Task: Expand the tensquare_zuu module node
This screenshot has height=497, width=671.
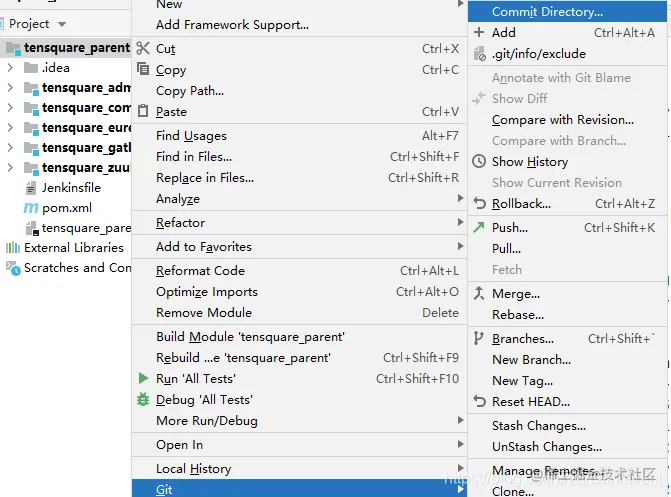Action: click(x=10, y=167)
